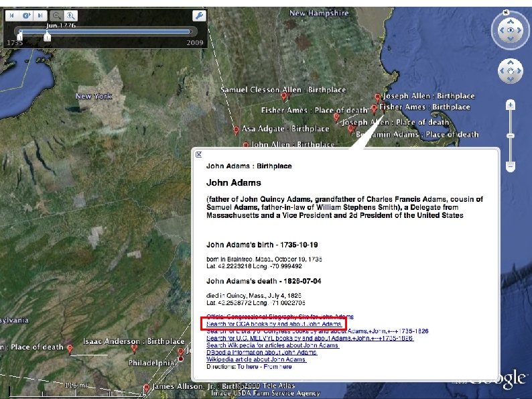Click the zoom slider handle
The height and width of the screenshot is (399, 532).
[x=511, y=136]
